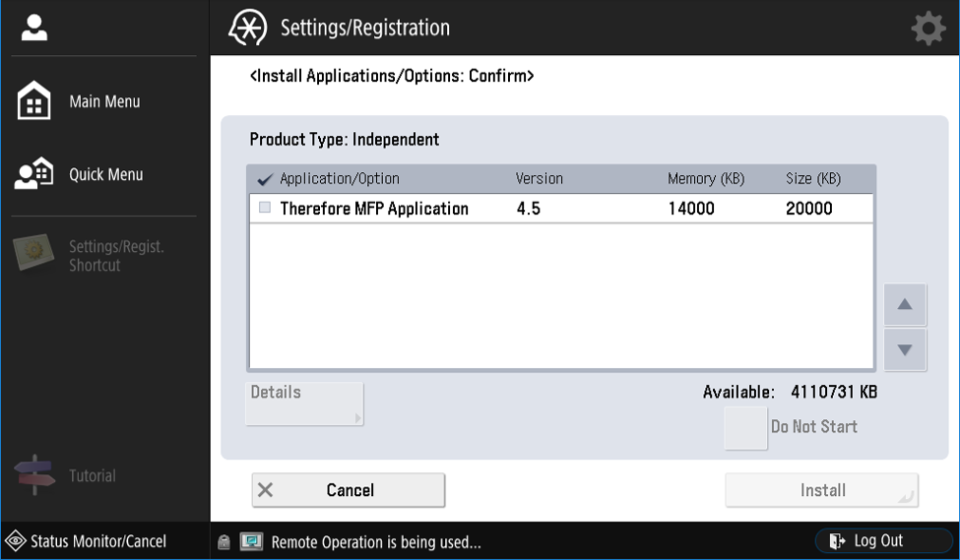Open the Tutorial item

click(92, 475)
